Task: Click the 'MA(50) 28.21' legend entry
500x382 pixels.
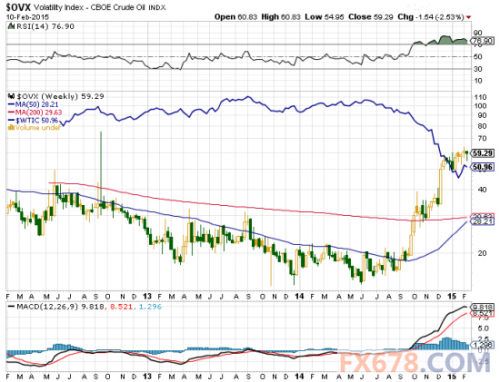Action: 33,104
